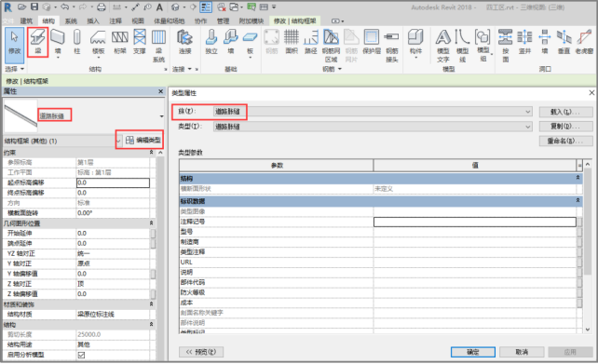Select the Brace (支撑) tool
This screenshot has height=364, width=598.
[x=140, y=42]
